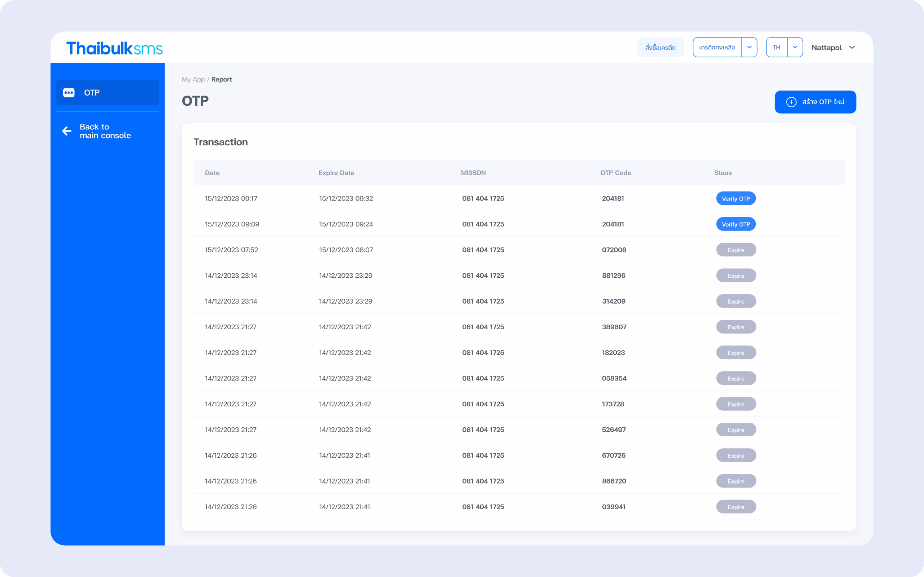Sort by the Expire Date column header
924x577 pixels.
(336, 173)
